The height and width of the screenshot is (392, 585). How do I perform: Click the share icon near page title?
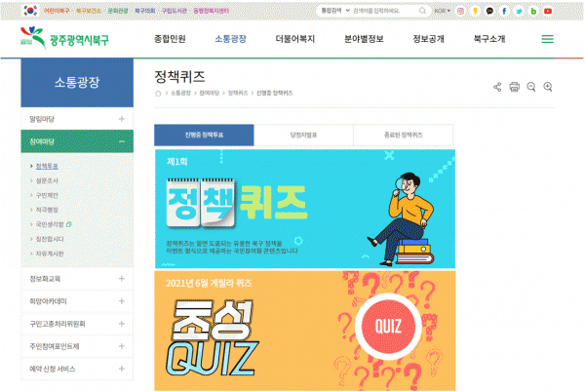(497, 87)
